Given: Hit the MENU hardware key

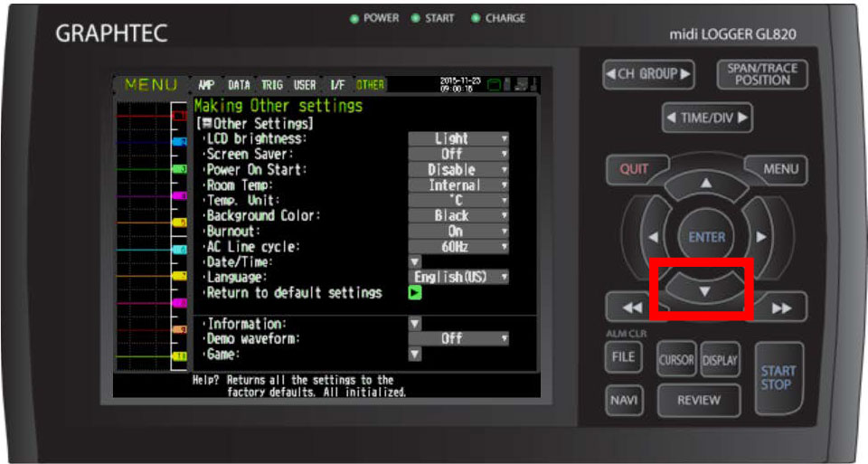Looking at the screenshot, I should point(780,169).
